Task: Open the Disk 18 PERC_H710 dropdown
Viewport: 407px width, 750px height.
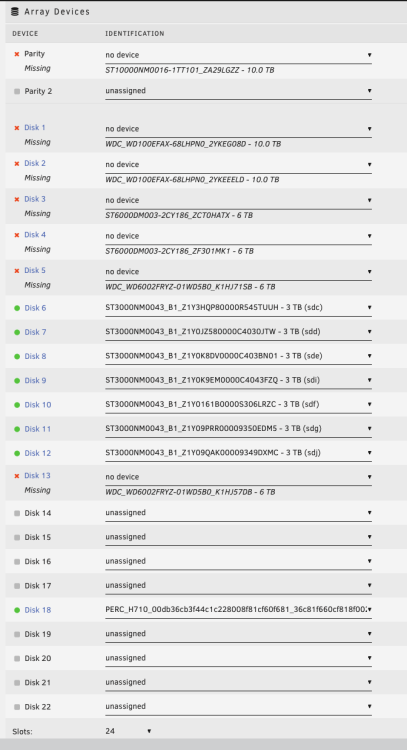Action: [x=239, y=610]
